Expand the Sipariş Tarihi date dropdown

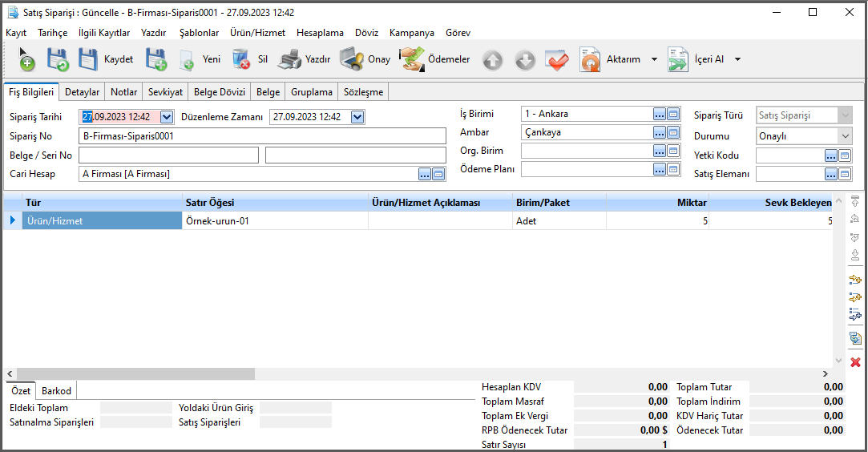[167, 117]
